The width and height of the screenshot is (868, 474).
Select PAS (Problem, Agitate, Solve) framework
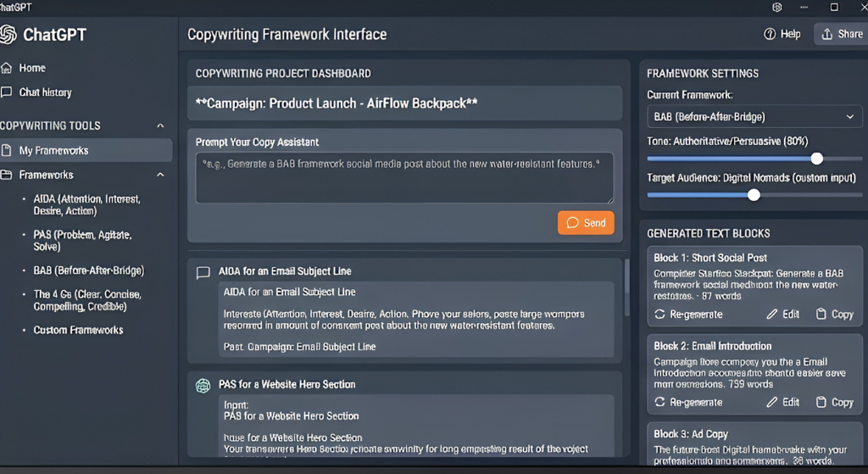click(x=82, y=240)
